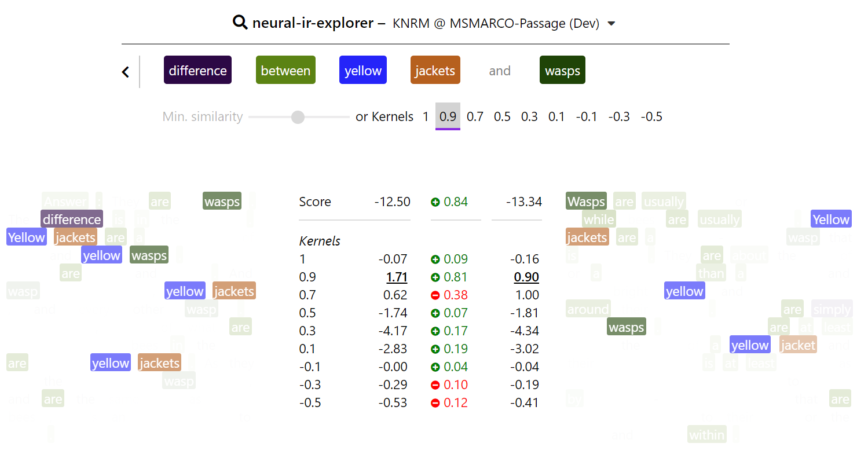
Task: Click the word "Answer" in the left passage
Action: pyautogui.click(x=65, y=202)
